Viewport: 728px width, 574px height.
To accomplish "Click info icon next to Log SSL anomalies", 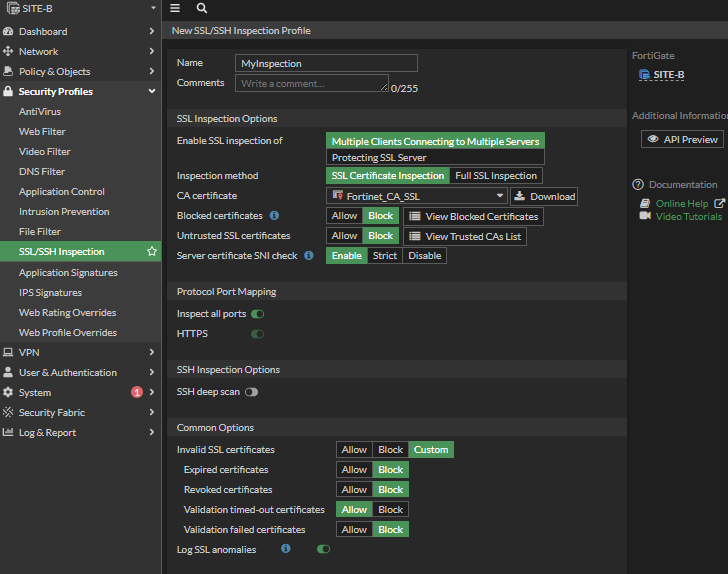I will coord(286,549).
